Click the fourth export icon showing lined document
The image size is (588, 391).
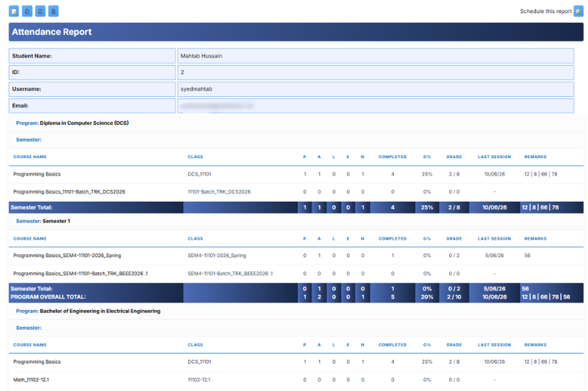pos(53,11)
